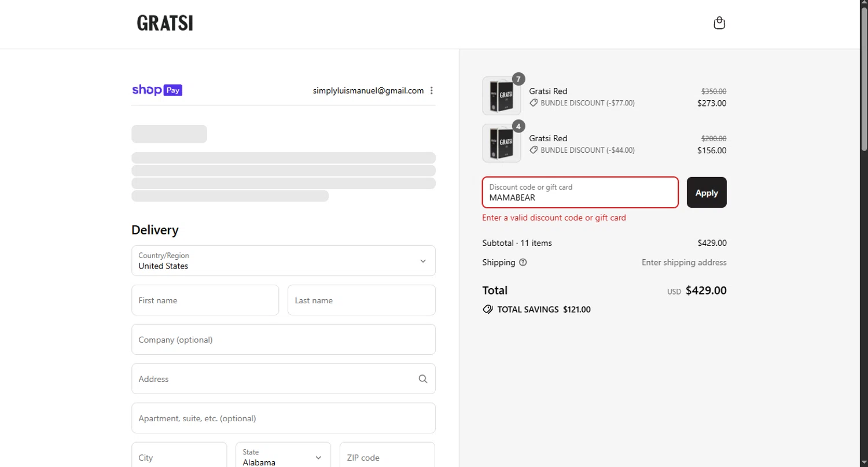
Task: Click the 'TOTAL SAVINGS $121.00' text
Action: [544, 310]
